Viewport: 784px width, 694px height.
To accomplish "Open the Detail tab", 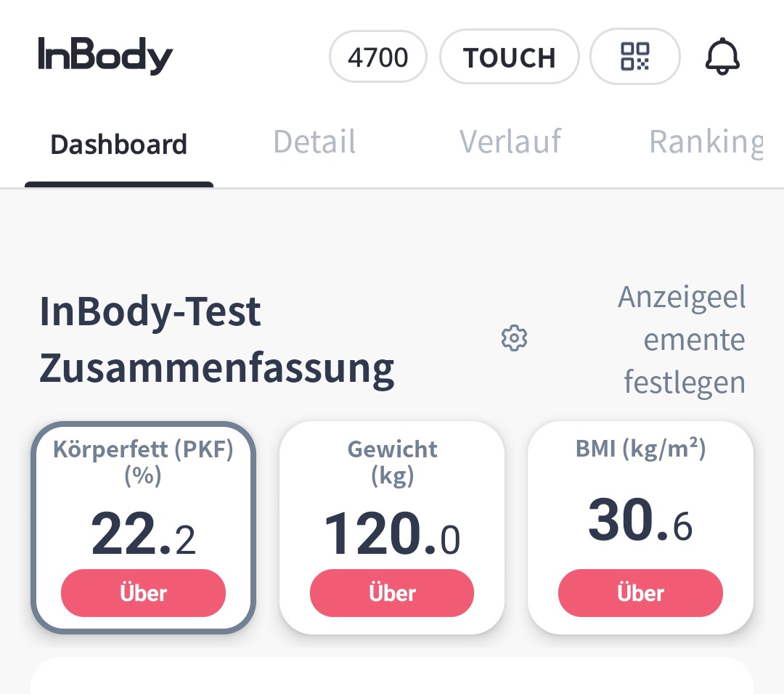I will 314,142.
